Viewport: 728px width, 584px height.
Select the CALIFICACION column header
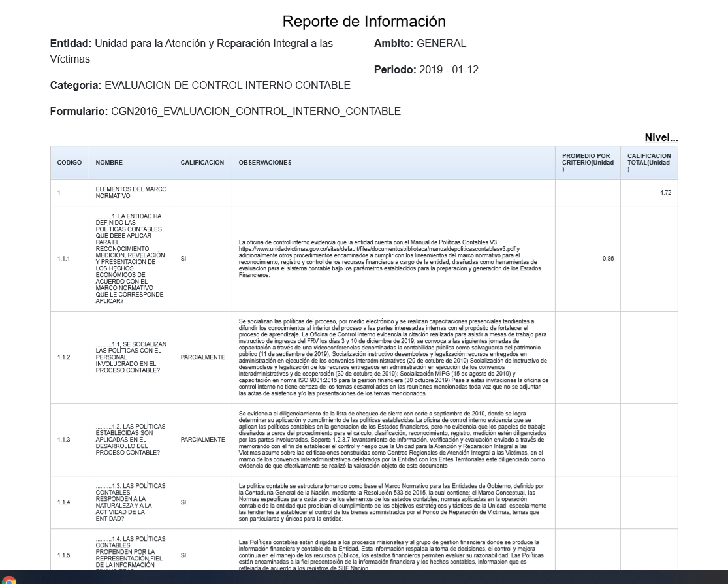tap(203, 163)
